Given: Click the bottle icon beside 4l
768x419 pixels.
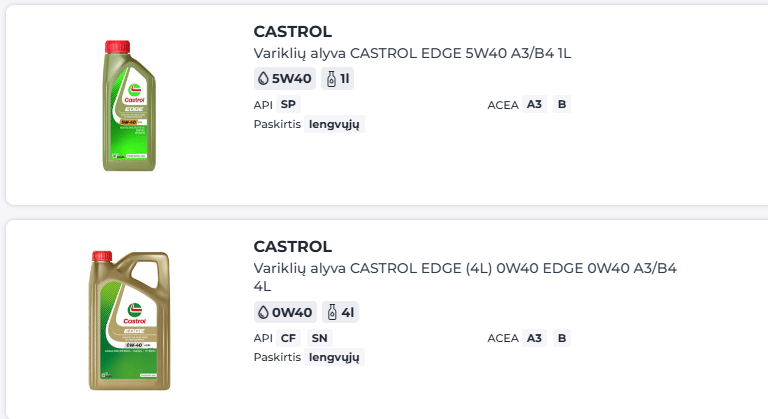Looking at the screenshot, I should coord(333,313).
